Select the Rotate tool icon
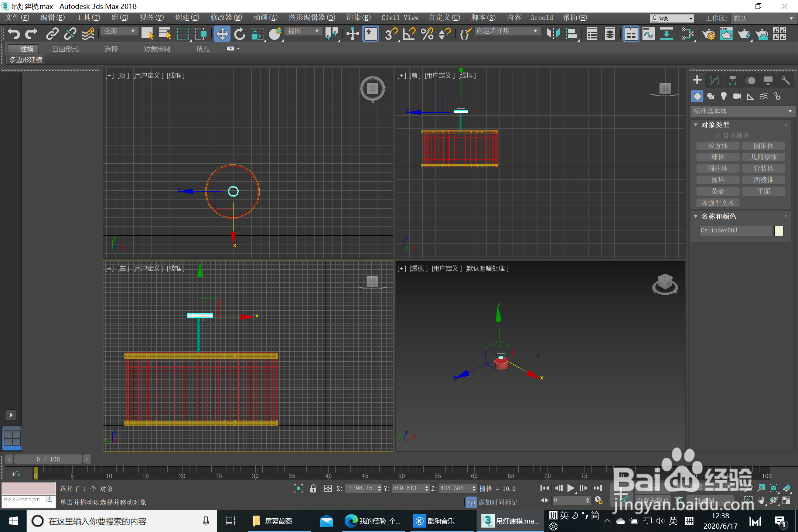Image resolution: width=798 pixels, height=532 pixels. [x=240, y=34]
